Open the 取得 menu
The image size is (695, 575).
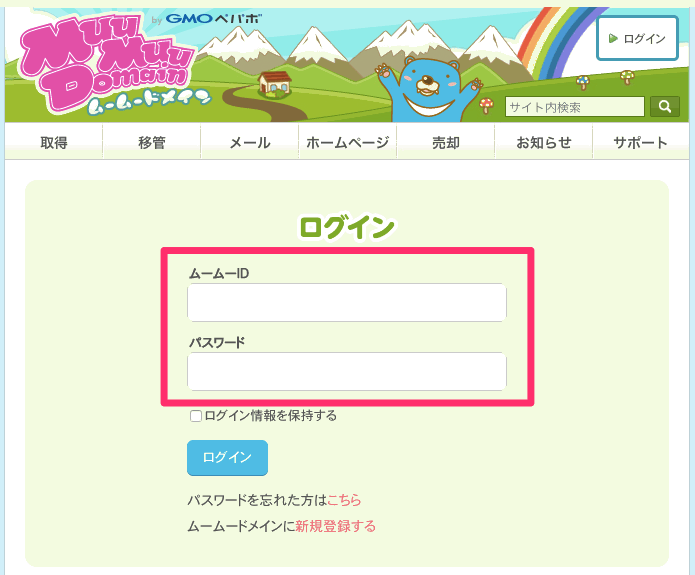[x=54, y=143]
